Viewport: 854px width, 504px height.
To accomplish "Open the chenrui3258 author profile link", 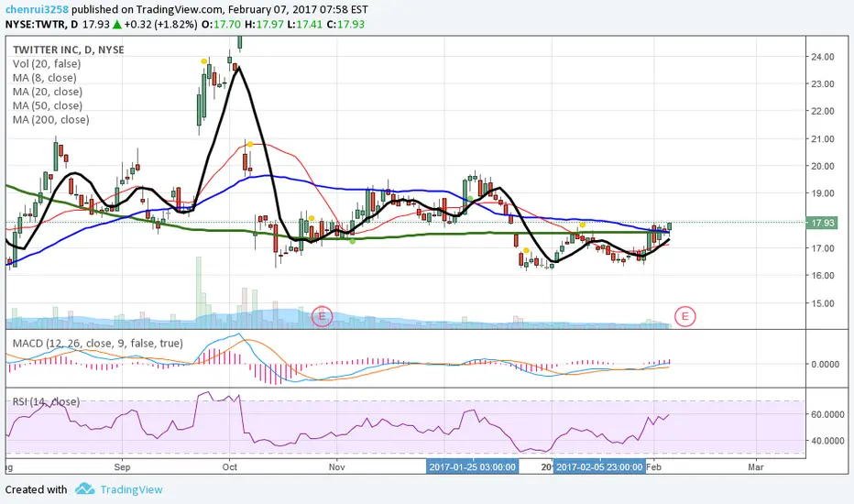I will (x=37, y=9).
